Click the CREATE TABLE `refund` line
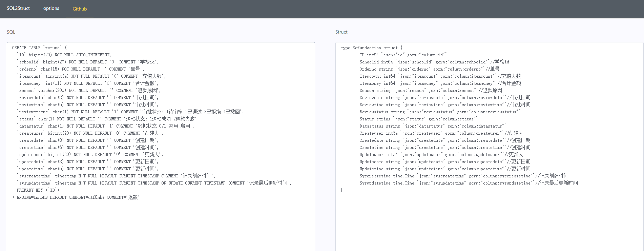This screenshot has width=644, height=251. pyautogui.click(x=39, y=48)
